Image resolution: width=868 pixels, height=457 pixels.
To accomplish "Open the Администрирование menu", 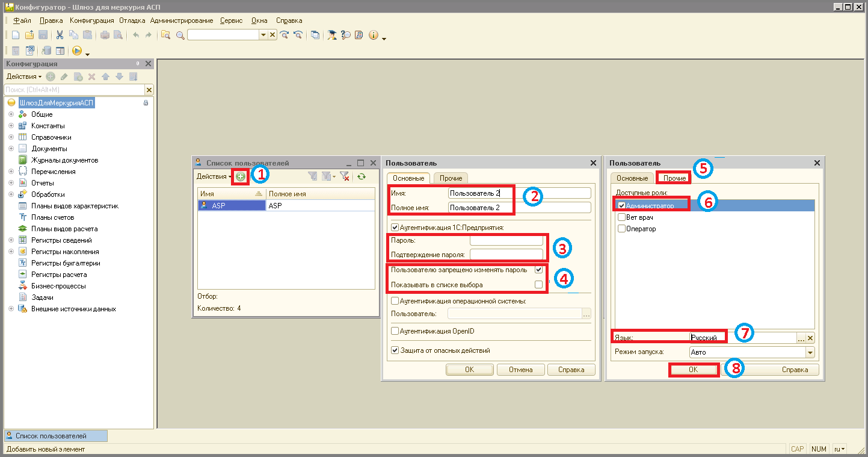I will click(x=183, y=20).
